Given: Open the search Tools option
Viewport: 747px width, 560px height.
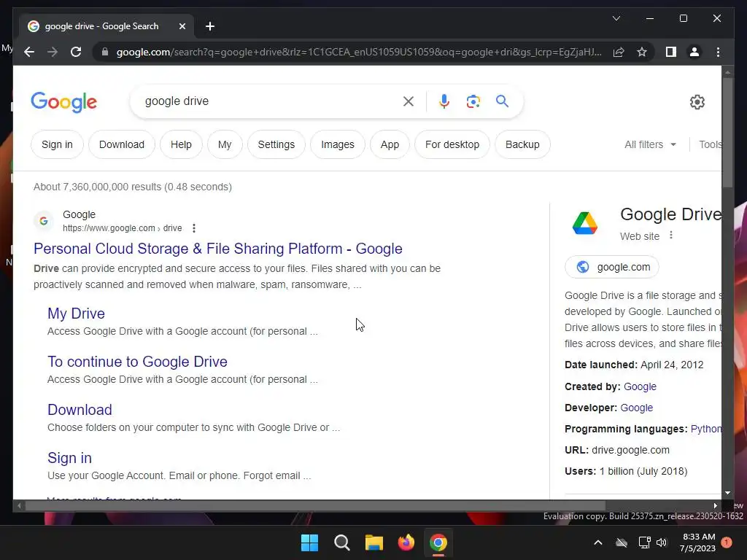Looking at the screenshot, I should 710,144.
